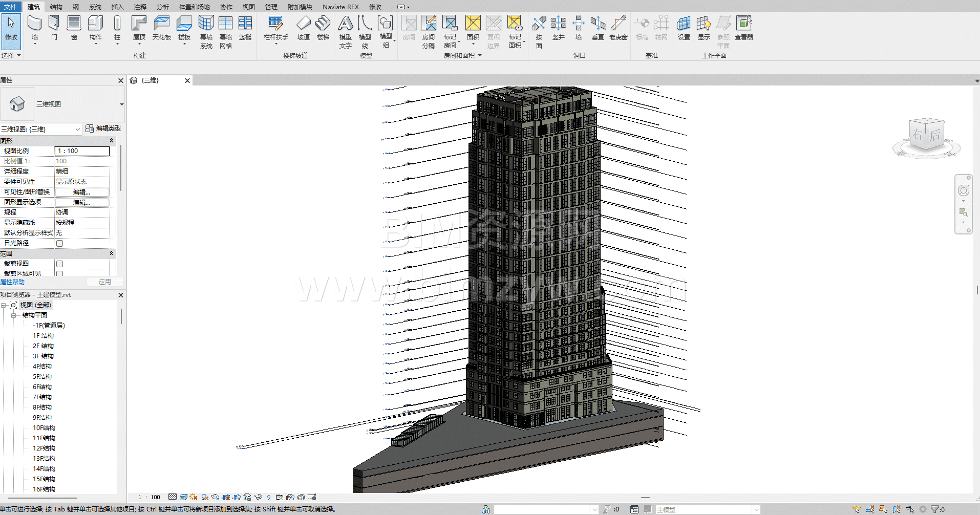Toggle select pinned elements icon in status bar
Viewport: 980px width, 515px height.
click(883, 509)
